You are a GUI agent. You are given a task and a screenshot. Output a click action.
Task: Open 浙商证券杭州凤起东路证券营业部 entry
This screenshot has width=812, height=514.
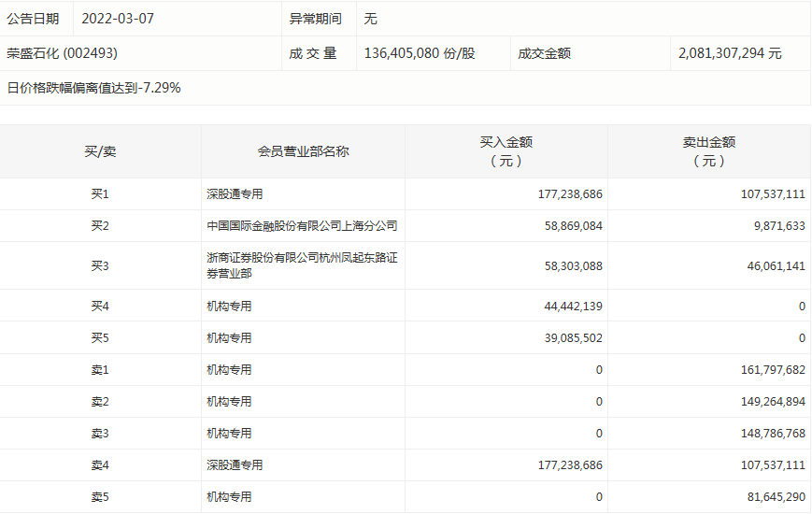click(302, 265)
